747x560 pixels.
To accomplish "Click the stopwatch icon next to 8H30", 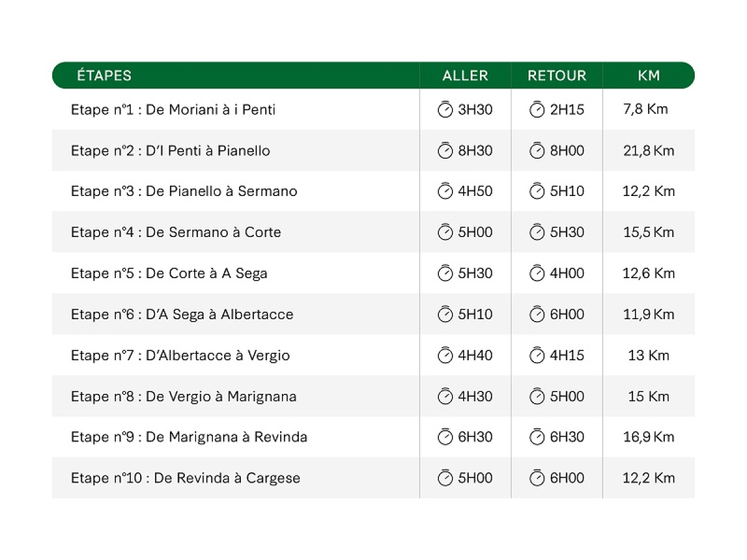I will point(445,151).
